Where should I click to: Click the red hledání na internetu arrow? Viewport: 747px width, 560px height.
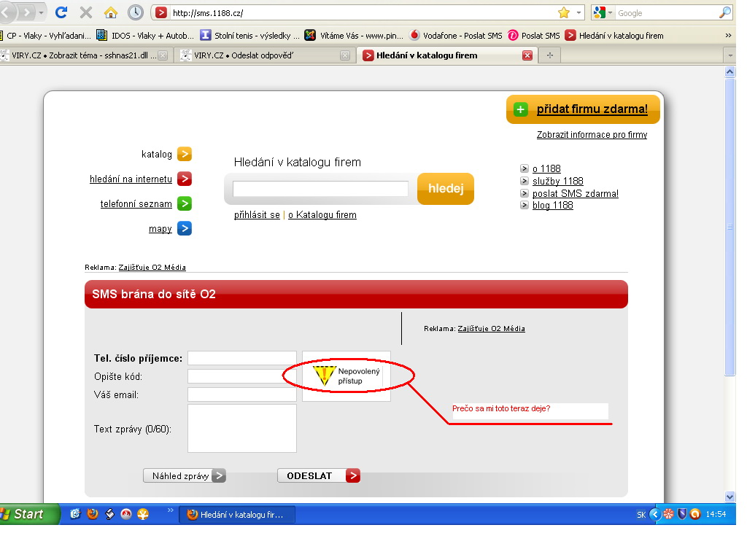(x=185, y=179)
